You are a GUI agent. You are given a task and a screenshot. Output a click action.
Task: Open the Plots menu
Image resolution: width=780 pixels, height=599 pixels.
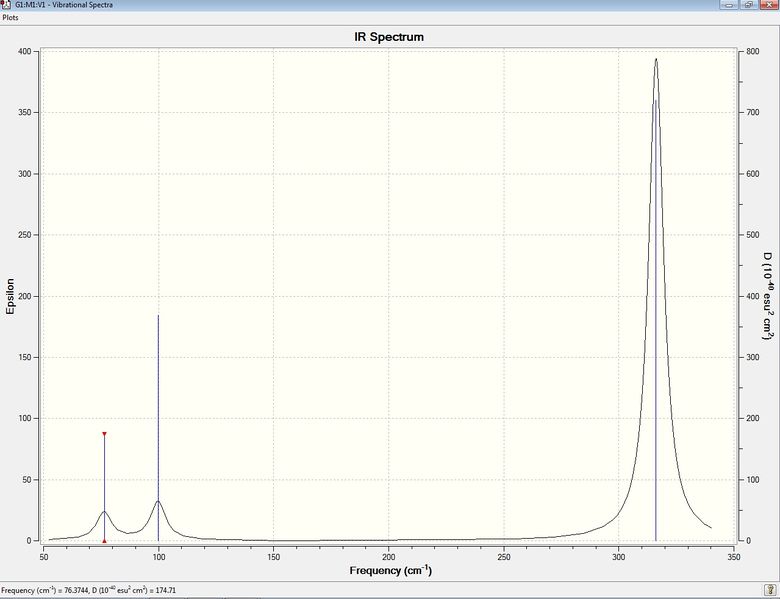[x=10, y=17]
